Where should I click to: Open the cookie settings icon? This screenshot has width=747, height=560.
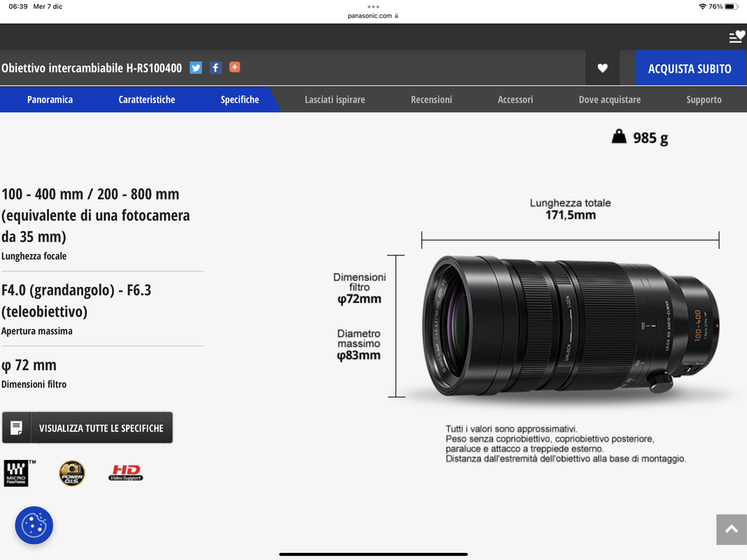(x=34, y=525)
